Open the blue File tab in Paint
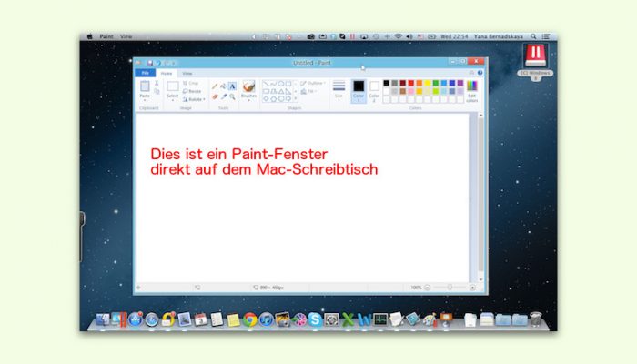Screen dimensions: 637x364 [145, 73]
